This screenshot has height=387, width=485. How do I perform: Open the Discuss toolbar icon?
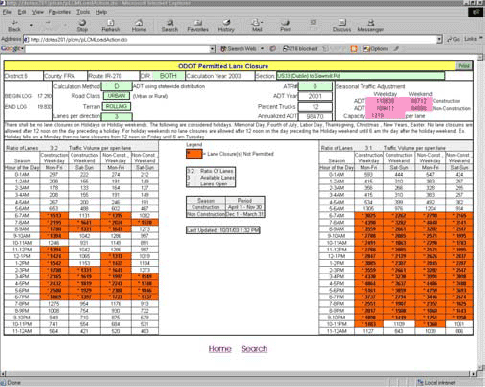click(342, 26)
